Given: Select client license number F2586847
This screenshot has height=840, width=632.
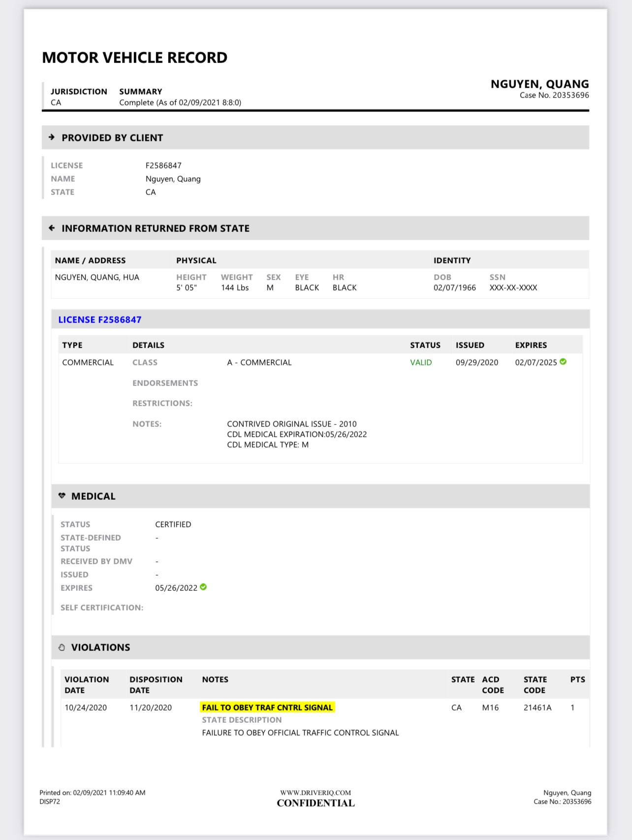Looking at the screenshot, I should (163, 165).
